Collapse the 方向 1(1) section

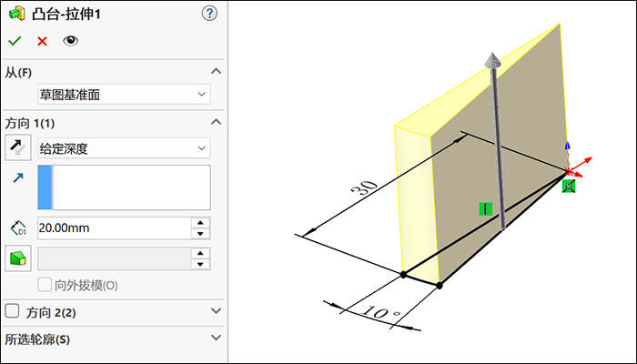(217, 122)
